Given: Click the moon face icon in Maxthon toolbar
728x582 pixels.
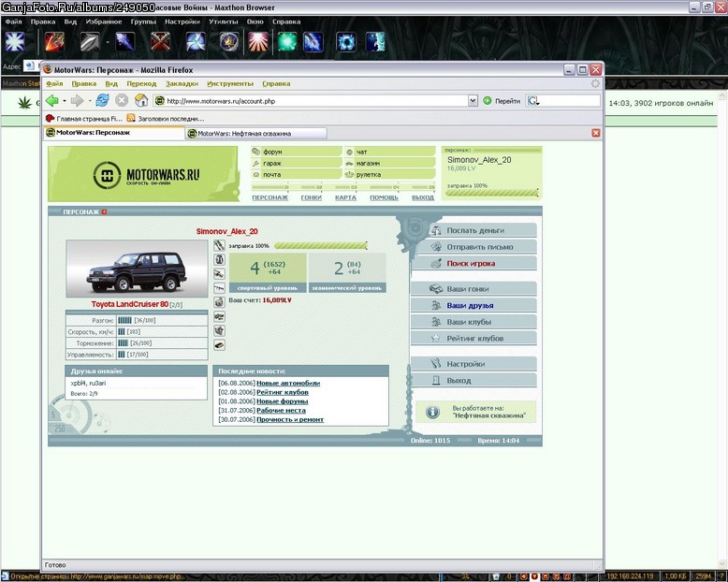Looking at the screenshot, I should pos(375,42).
